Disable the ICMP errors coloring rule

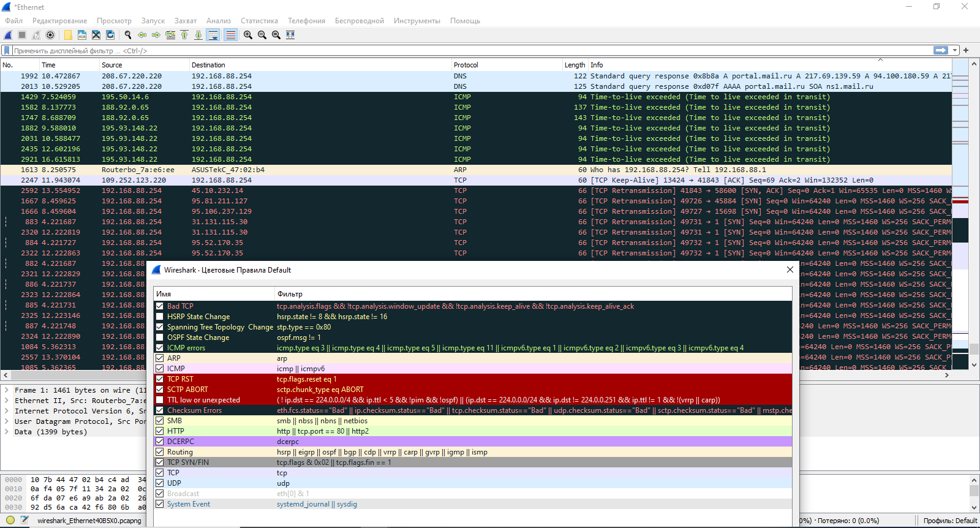(160, 348)
